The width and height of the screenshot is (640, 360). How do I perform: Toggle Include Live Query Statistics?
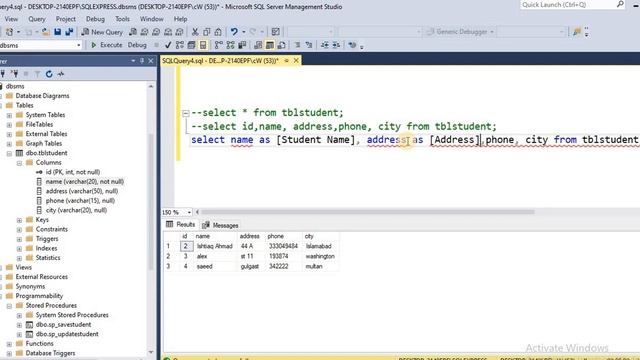[231, 45]
